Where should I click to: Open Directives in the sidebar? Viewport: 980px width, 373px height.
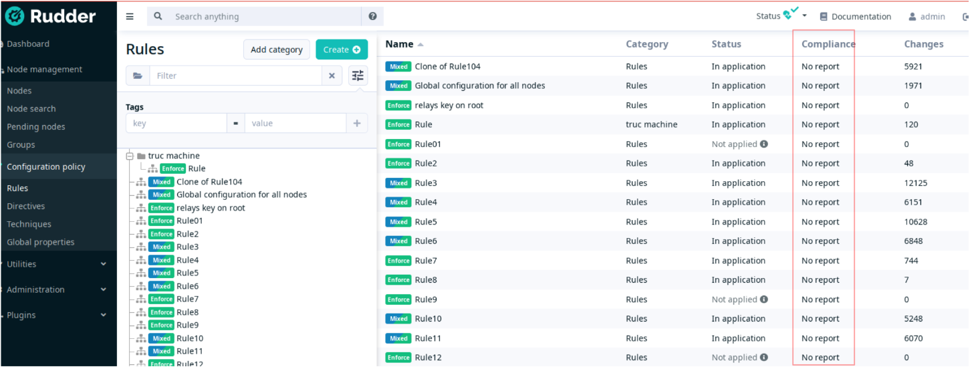click(26, 206)
